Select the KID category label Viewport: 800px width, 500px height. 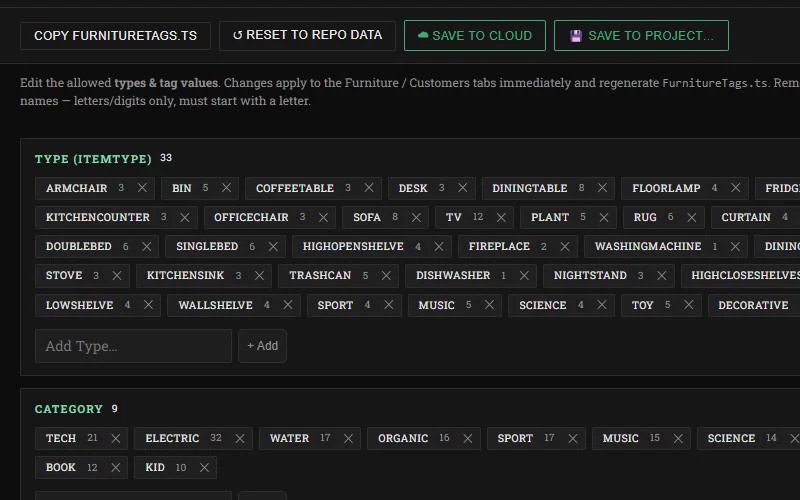[x=155, y=467]
